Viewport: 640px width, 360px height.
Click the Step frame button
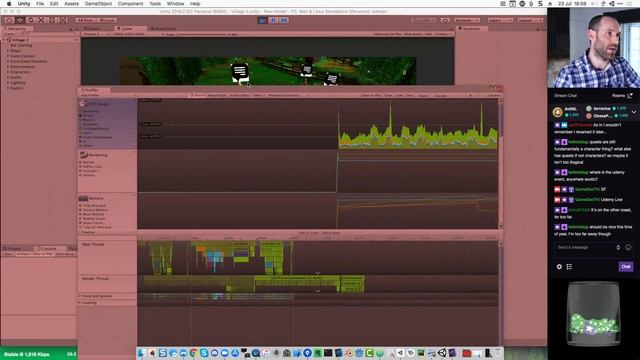coord(284,20)
